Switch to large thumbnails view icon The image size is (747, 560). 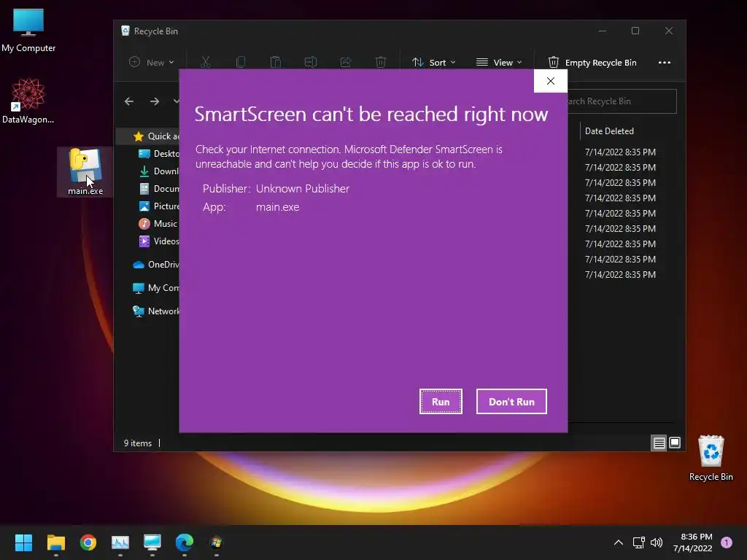(x=675, y=443)
